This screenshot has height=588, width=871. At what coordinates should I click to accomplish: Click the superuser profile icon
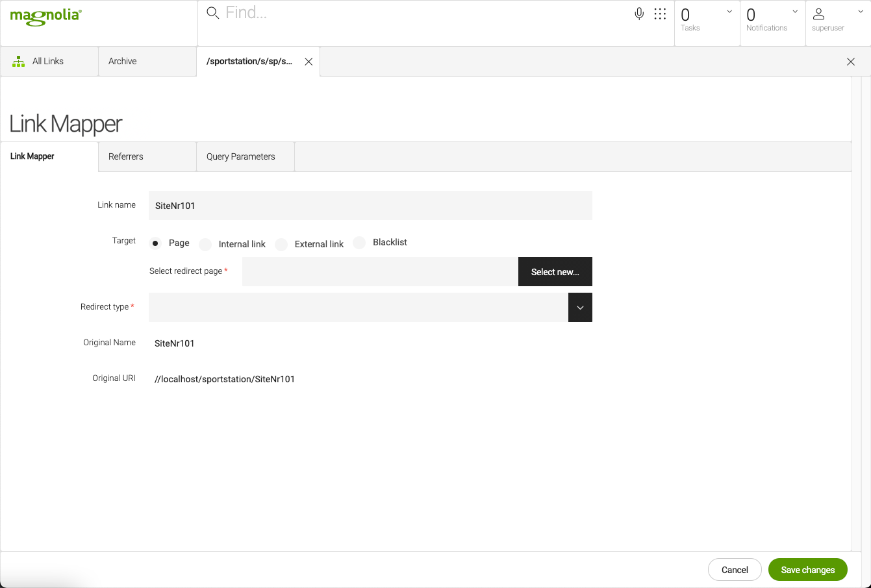819,14
